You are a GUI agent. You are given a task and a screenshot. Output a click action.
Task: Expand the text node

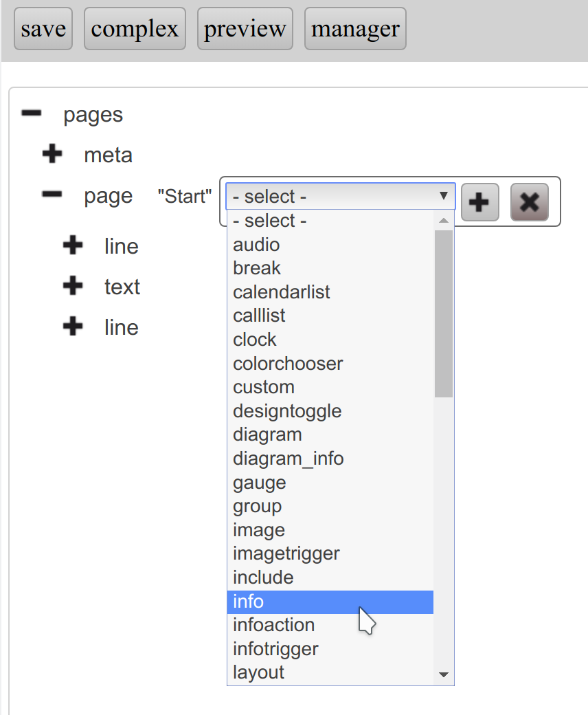(x=73, y=286)
